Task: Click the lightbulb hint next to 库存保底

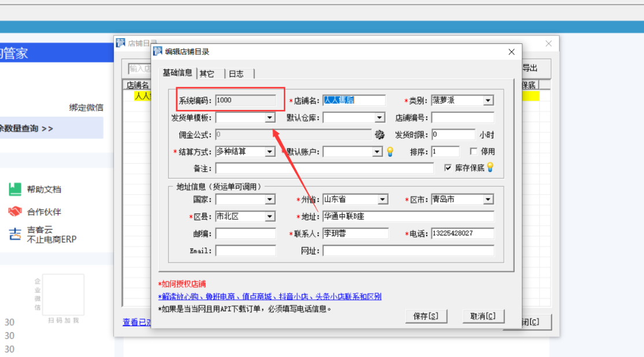Action: [x=490, y=168]
